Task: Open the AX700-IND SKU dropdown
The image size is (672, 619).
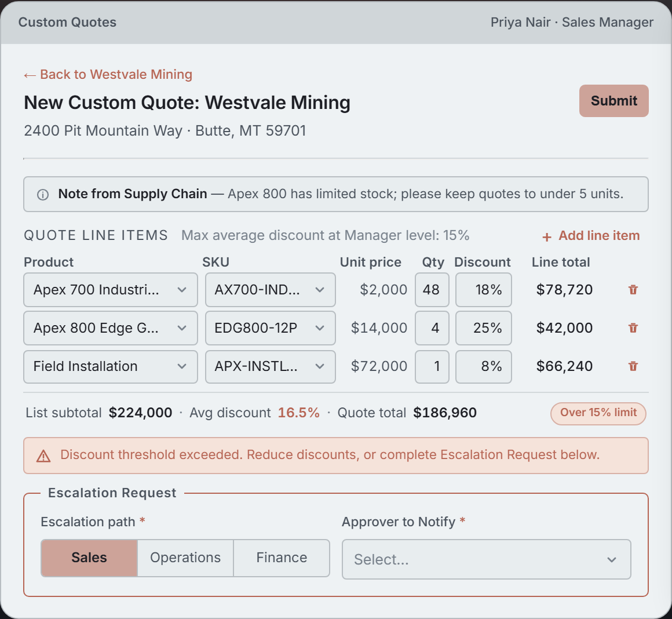Action: pos(271,290)
